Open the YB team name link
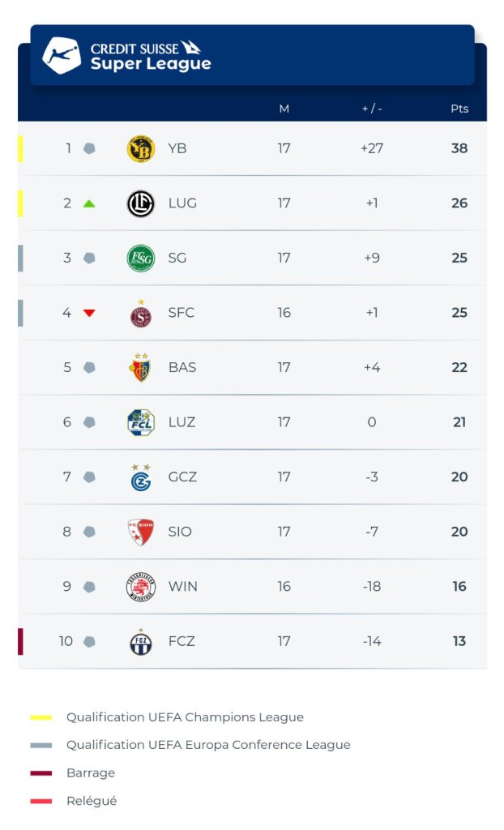This screenshot has height=830, width=504. (177, 148)
